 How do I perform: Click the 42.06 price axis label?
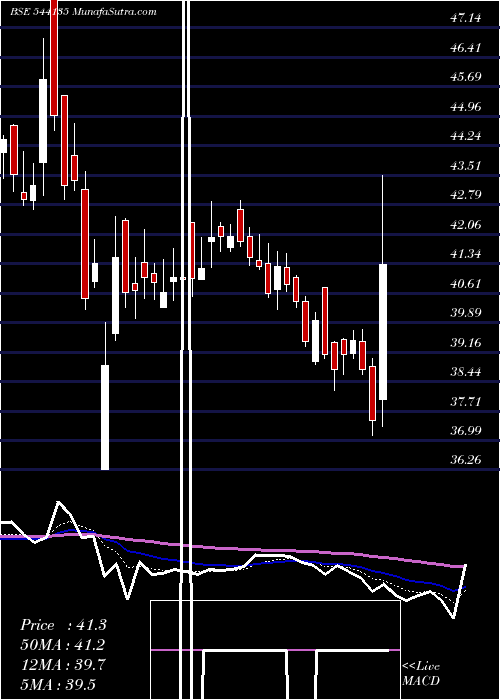(466, 224)
